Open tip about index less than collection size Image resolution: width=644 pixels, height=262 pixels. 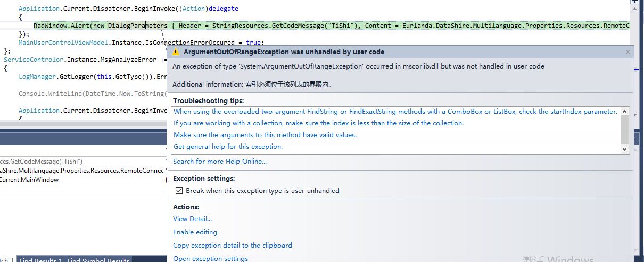coord(318,123)
